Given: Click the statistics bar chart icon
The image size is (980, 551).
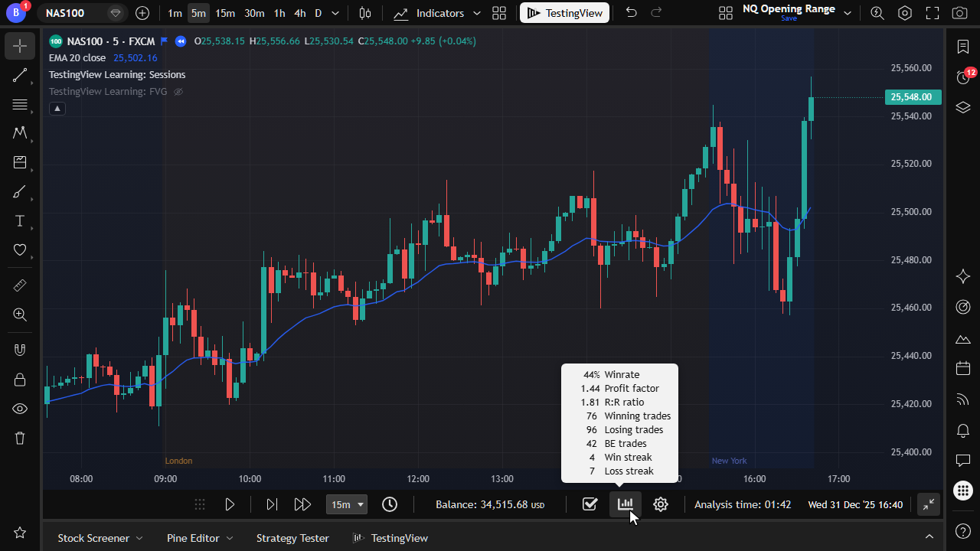Looking at the screenshot, I should [626, 504].
